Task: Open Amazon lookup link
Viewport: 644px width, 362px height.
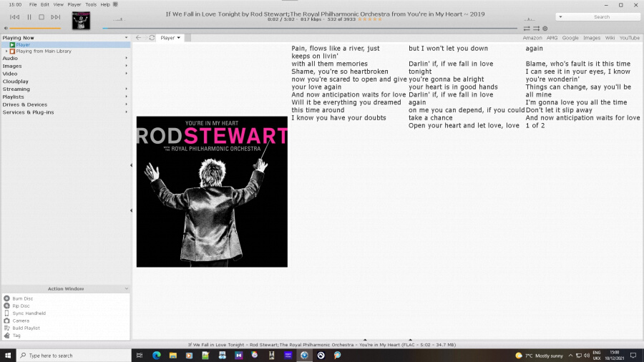Action: coord(532,38)
